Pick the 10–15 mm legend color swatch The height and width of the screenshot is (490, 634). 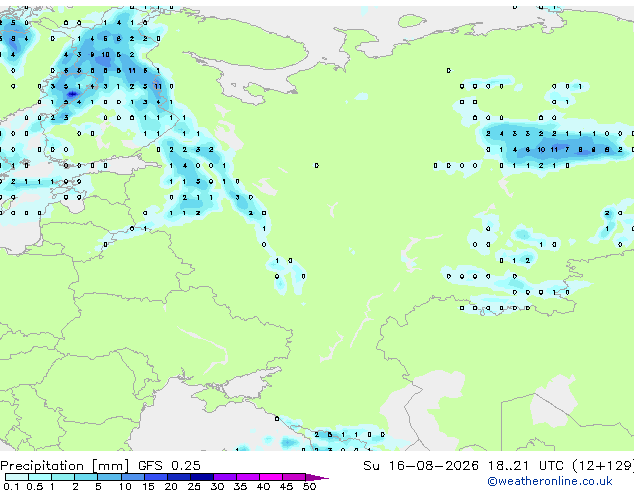(x=132, y=477)
